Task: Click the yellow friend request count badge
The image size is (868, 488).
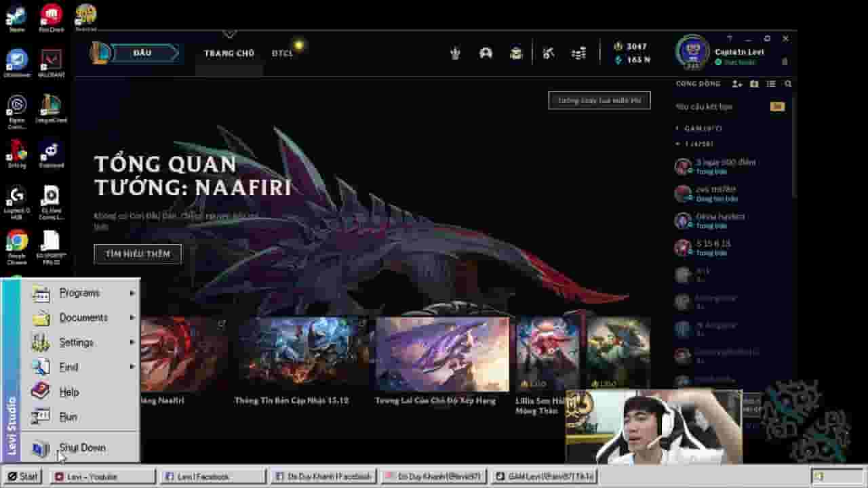Action: pos(778,106)
